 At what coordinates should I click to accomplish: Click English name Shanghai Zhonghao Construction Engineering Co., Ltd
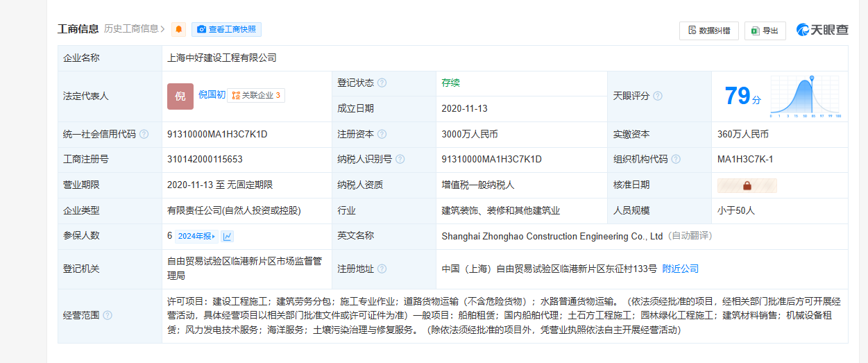(x=552, y=236)
